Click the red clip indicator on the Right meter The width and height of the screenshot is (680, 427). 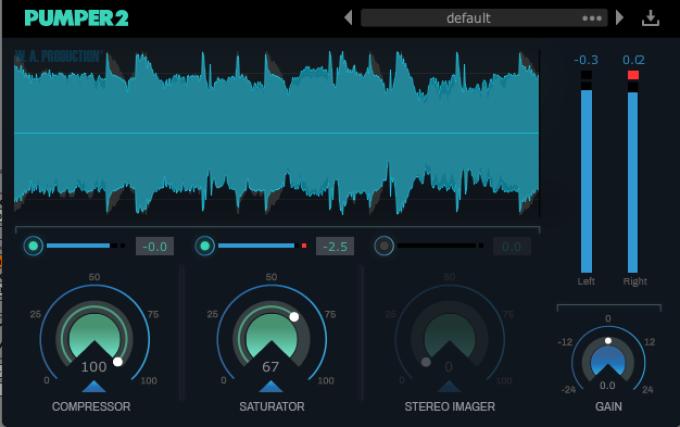click(633, 75)
